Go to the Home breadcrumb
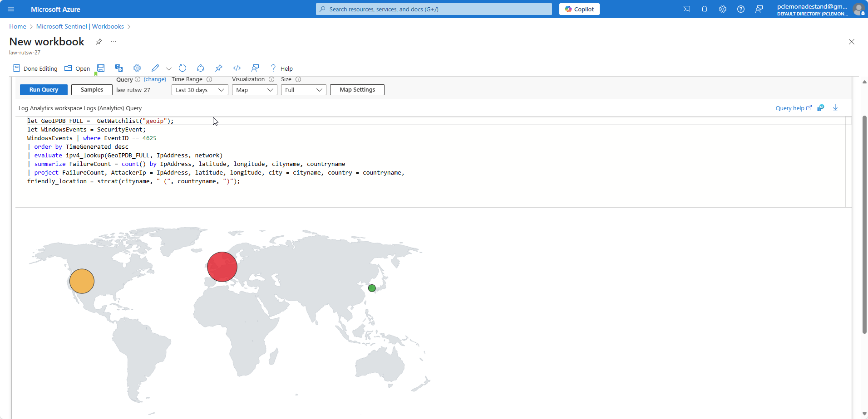868x419 pixels. coord(18,26)
